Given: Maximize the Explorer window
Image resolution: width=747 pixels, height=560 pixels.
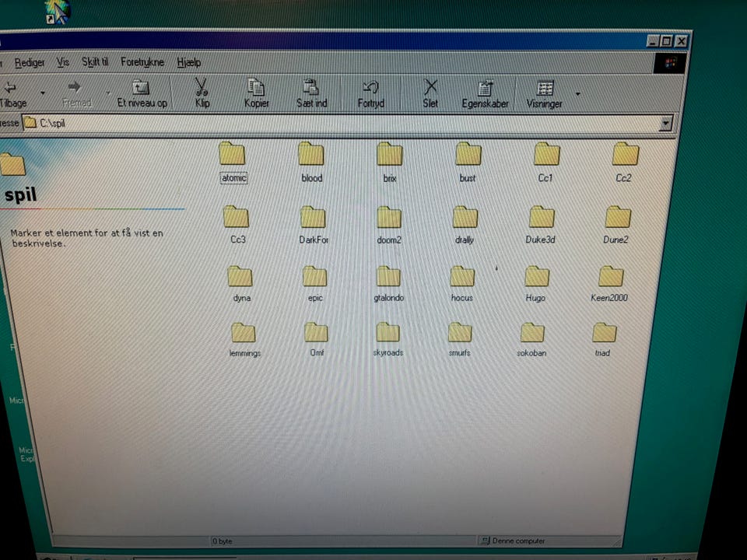Looking at the screenshot, I should click(x=667, y=41).
